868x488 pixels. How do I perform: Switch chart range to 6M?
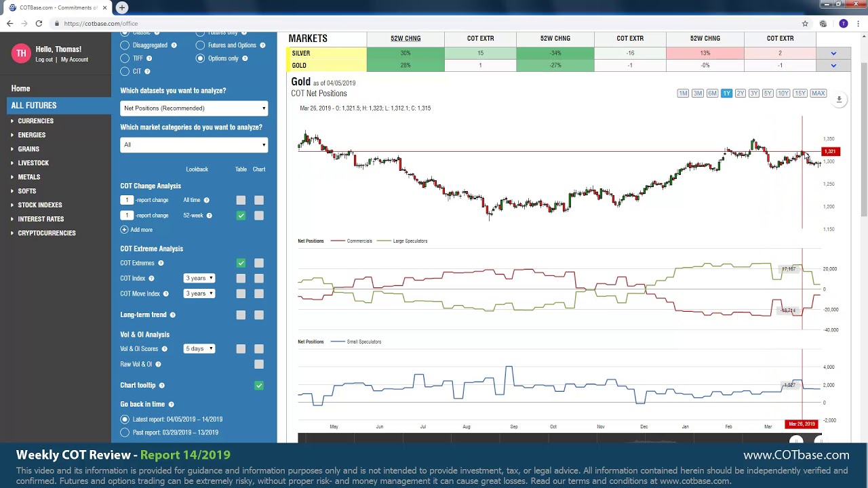(x=712, y=94)
